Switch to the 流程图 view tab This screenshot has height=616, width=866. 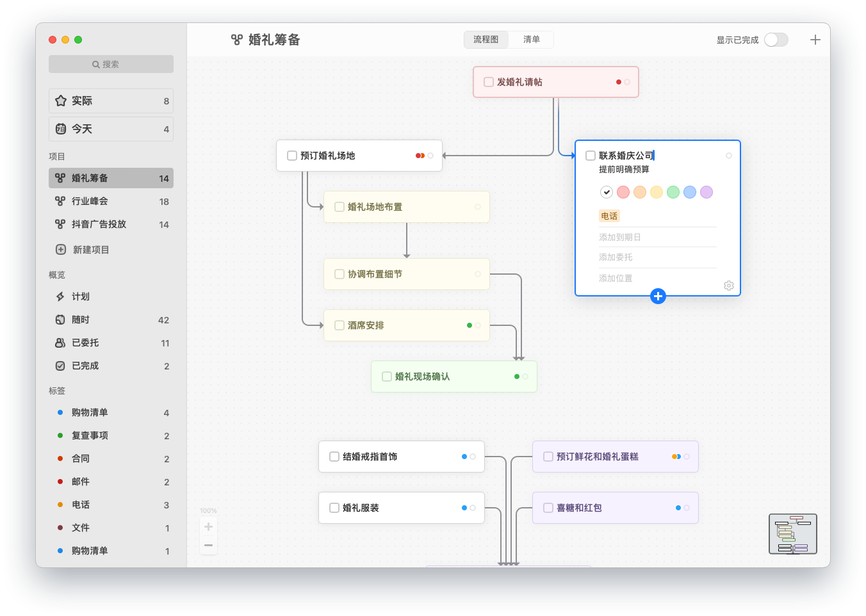point(486,40)
